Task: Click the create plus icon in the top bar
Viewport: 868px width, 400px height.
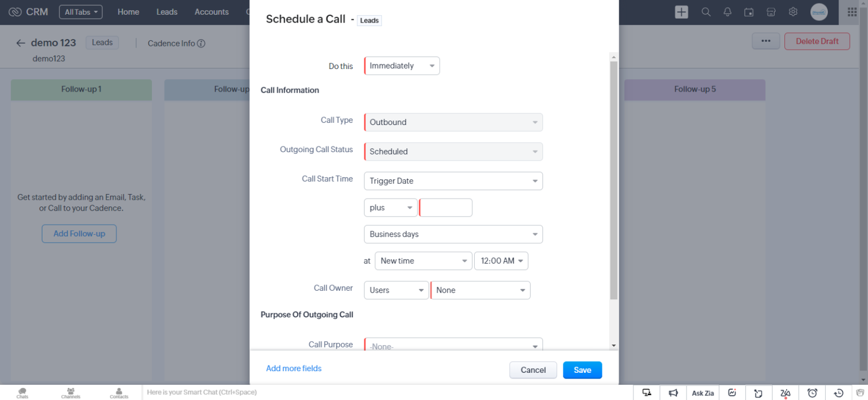Action: click(x=681, y=11)
